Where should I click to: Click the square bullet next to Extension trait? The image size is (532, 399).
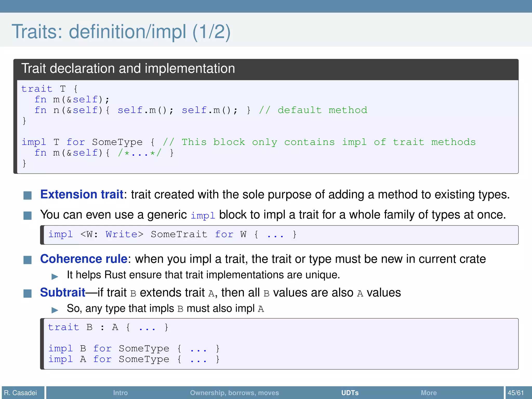tap(28, 195)
